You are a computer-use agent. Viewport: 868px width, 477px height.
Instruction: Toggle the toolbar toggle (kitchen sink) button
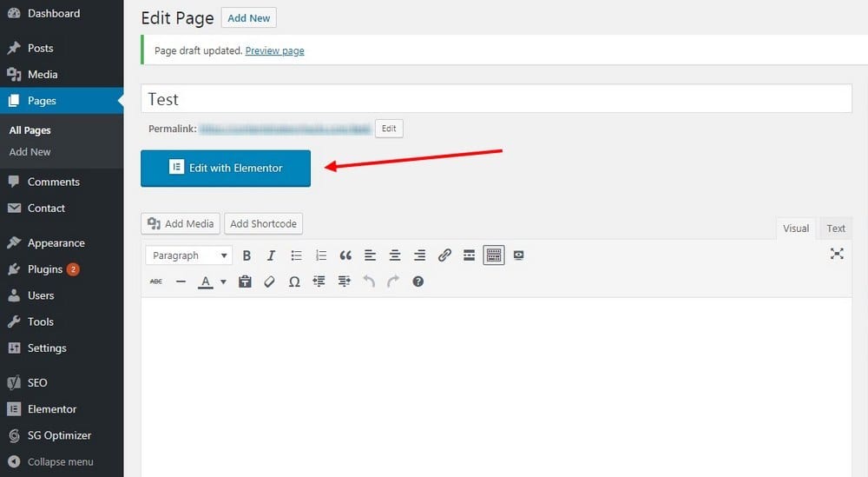tap(494, 255)
